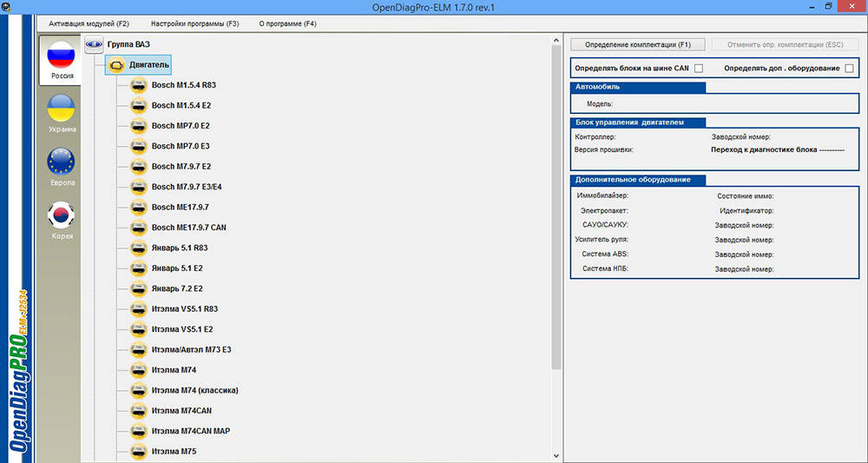The height and width of the screenshot is (463, 868).
Task: Enable Определять блоки на шине CAN checkbox
Action: pos(699,68)
